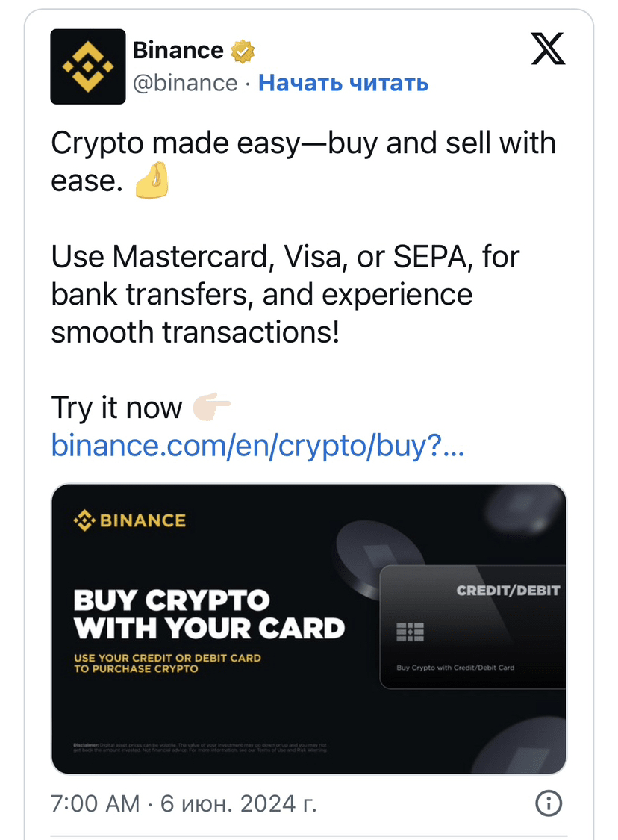Image resolution: width=618 pixels, height=840 pixels.
Task: Click the info circle icon near the timestamp
Action: point(548,803)
